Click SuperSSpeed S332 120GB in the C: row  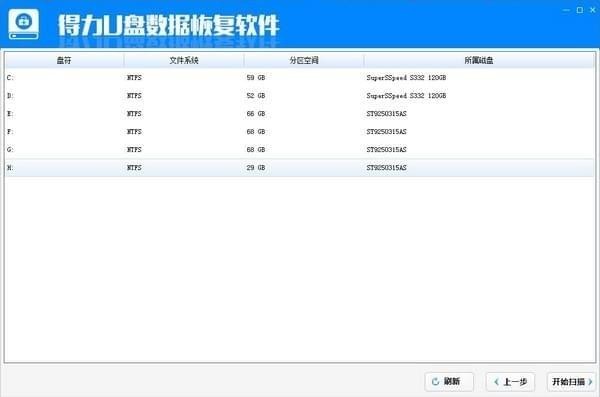coord(406,78)
